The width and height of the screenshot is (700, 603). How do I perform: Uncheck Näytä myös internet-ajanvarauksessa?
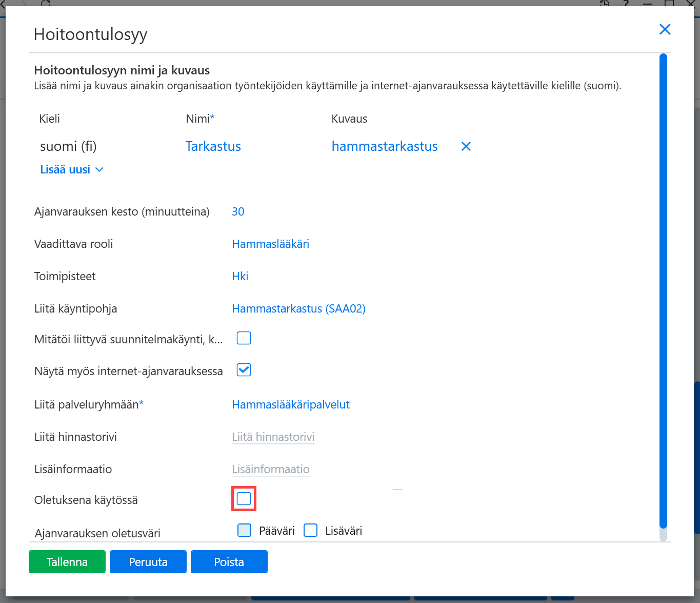pos(244,369)
